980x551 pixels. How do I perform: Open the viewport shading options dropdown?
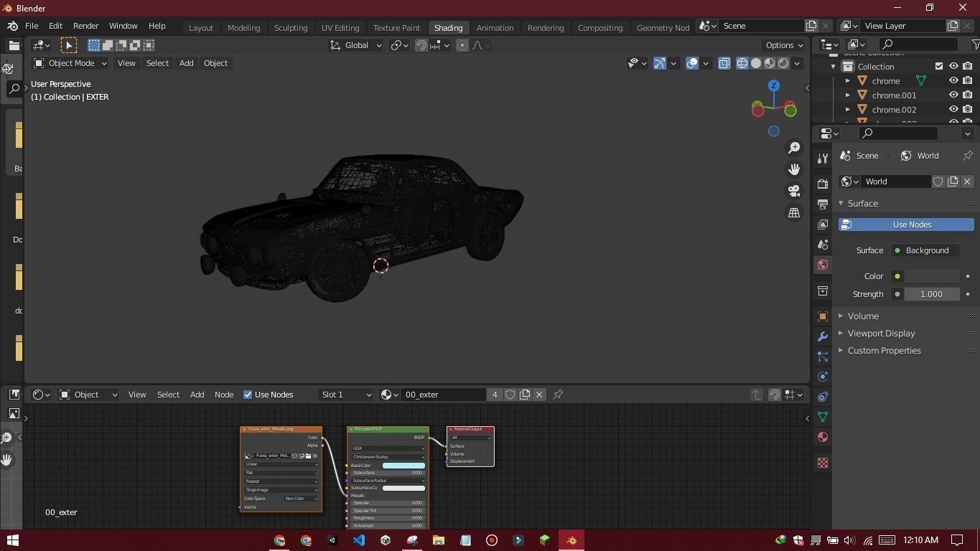[796, 63]
